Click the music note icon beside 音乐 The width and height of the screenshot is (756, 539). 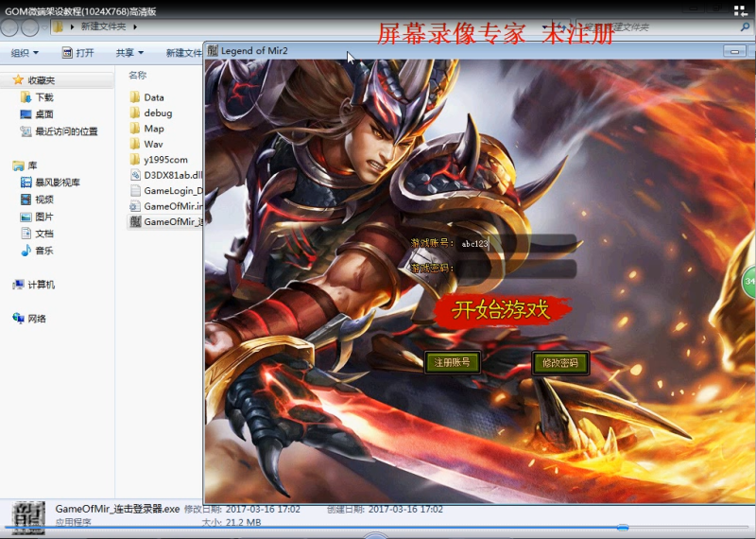(x=26, y=250)
